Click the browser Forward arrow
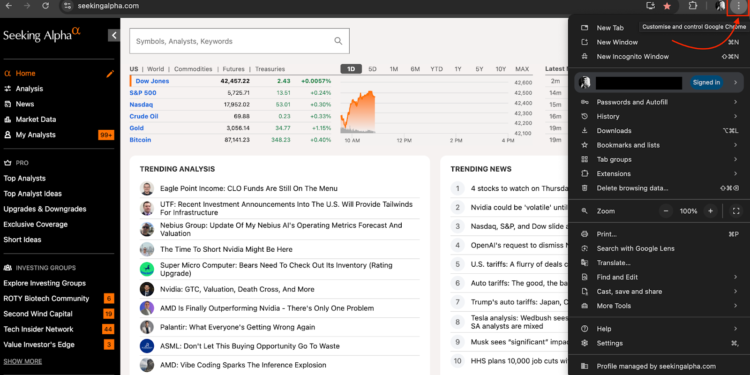This screenshot has width=750, height=375. click(x=27, y=6)
